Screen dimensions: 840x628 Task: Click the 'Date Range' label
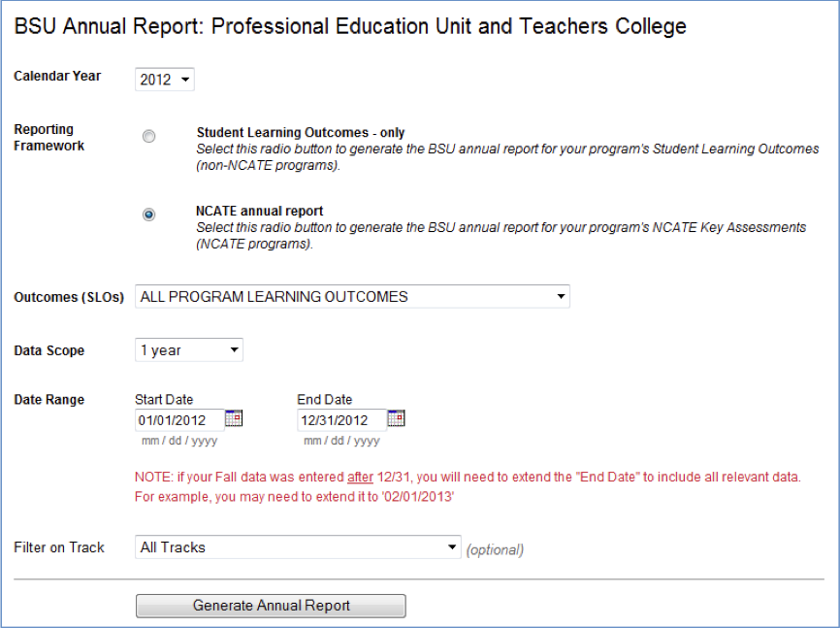49,400
